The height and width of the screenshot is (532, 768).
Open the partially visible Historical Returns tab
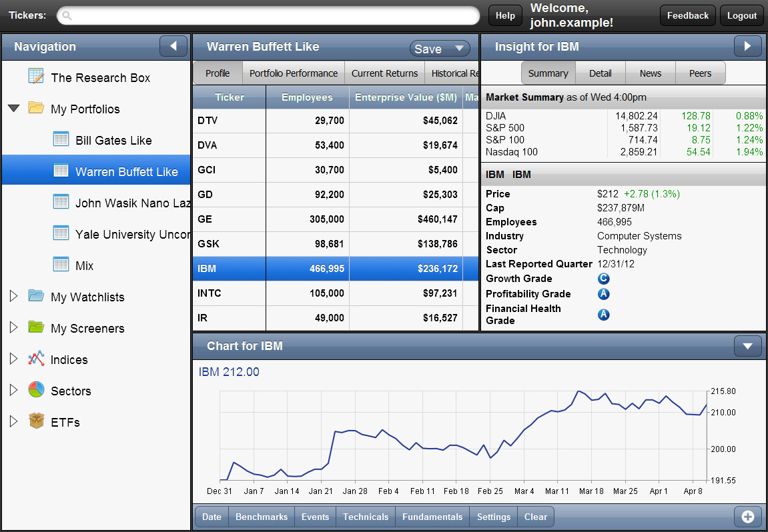click(x=452, y=73)
